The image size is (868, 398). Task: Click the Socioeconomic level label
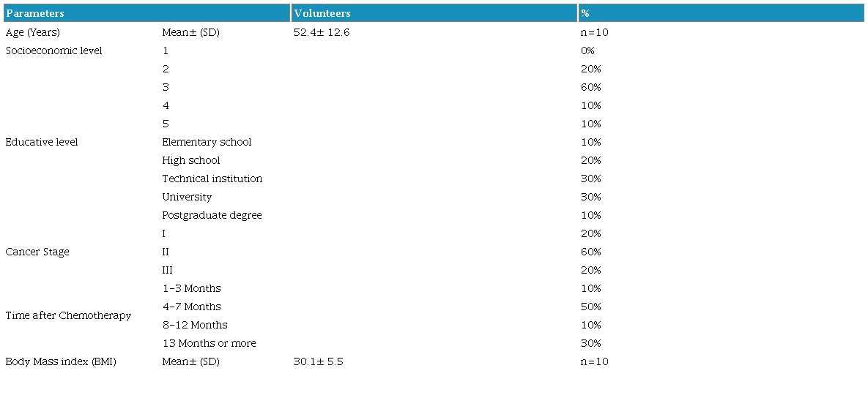point(53,50)
